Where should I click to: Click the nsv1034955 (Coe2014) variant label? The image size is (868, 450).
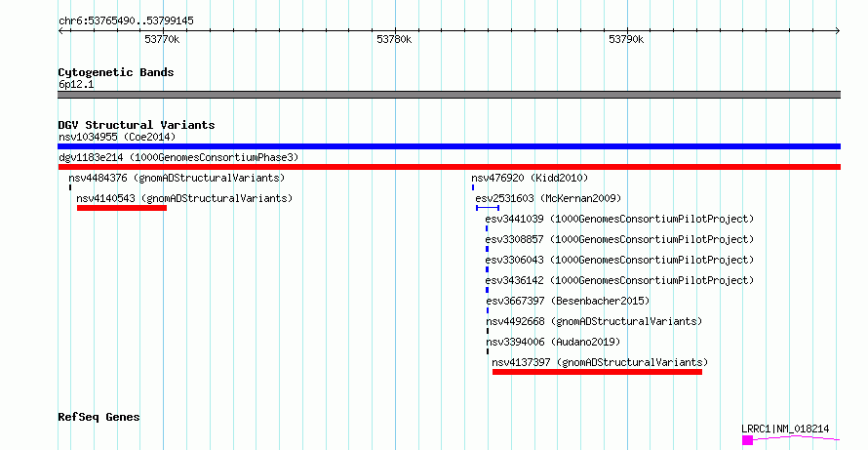[x=117, y=137]
